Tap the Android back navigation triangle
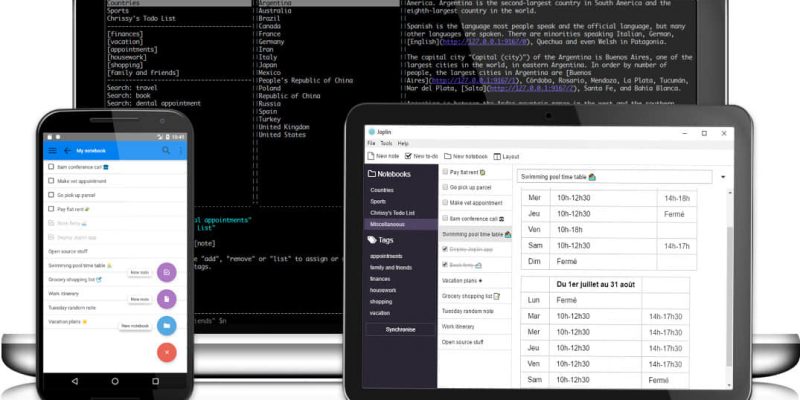Viewport: 800px width, 400px height. pos(75,381)
